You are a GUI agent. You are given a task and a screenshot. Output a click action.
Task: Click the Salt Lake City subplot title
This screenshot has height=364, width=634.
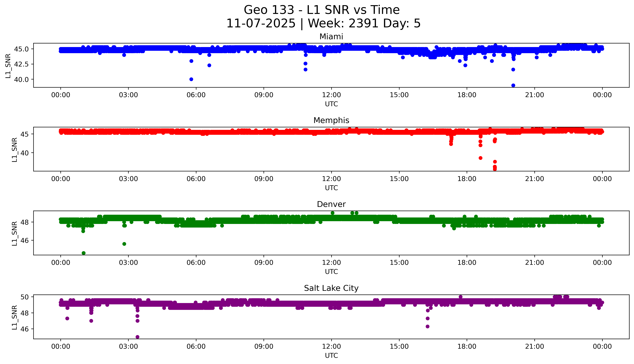click(x=331, y=288)
